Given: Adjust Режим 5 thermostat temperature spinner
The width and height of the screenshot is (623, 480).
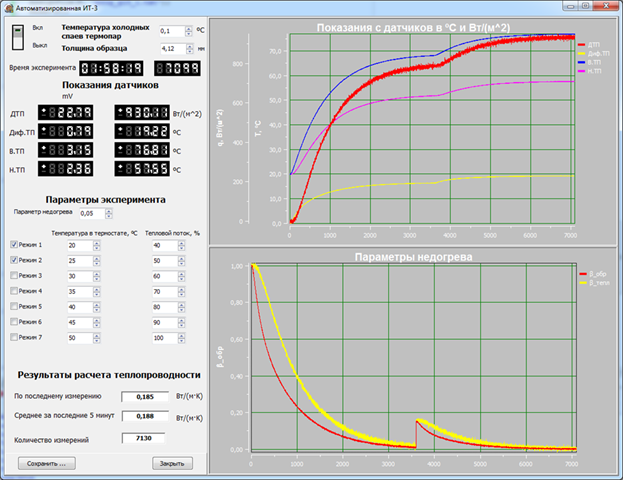Looking at the screenshot, I should tap(97, 307).
